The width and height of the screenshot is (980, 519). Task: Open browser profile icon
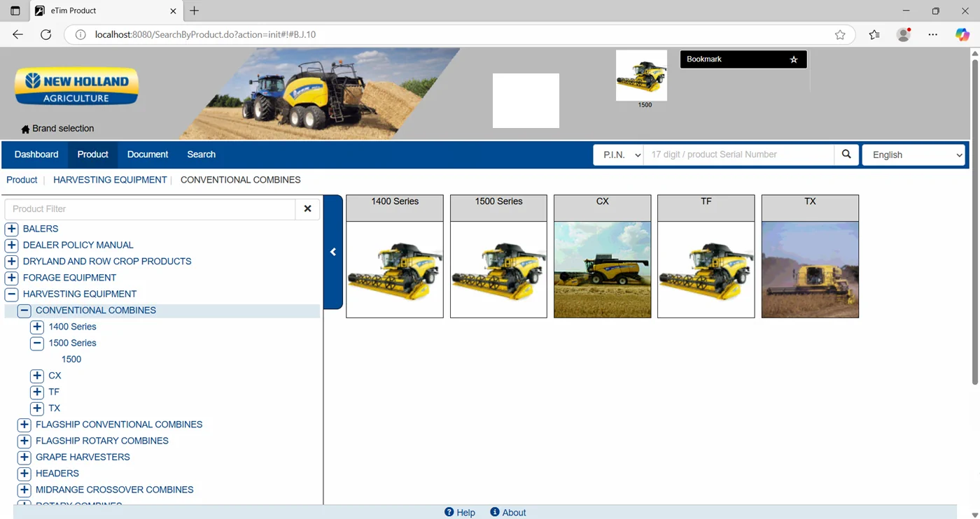904,34
